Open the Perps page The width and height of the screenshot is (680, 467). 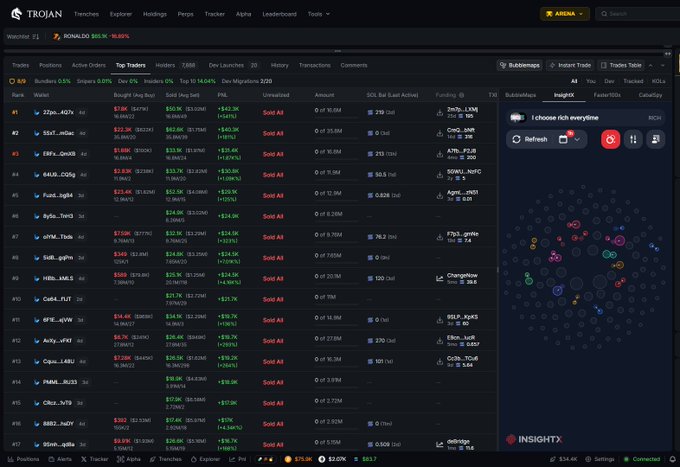[186, 14]
